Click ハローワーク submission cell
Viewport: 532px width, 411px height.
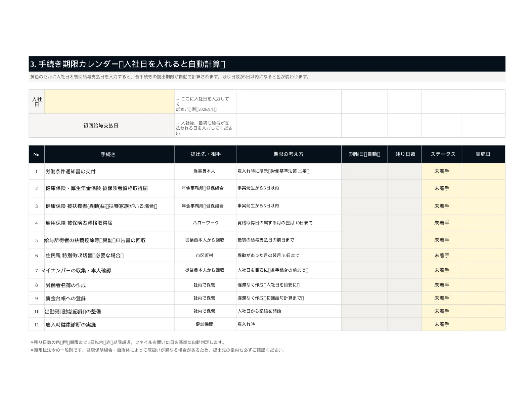pos(205,223)
